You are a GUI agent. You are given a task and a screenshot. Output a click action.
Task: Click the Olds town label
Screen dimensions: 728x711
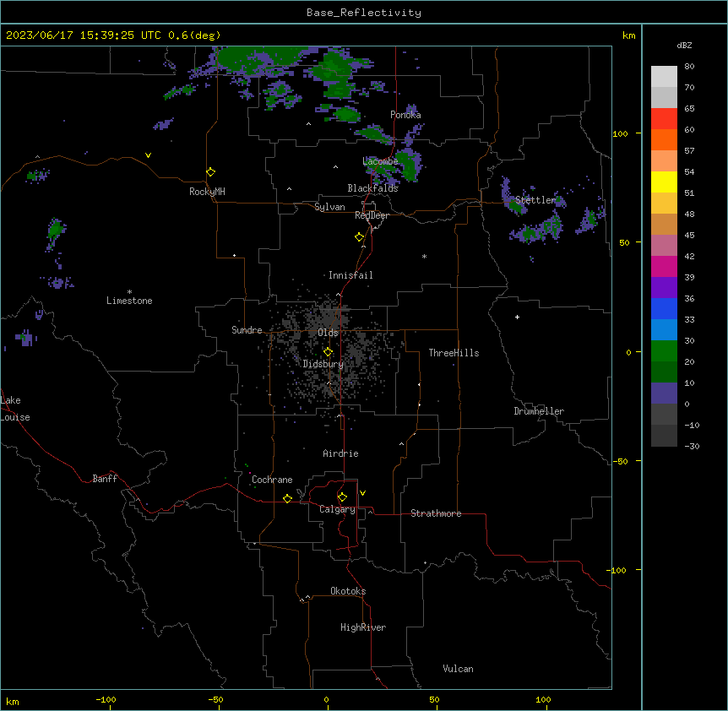pos(328,333)
